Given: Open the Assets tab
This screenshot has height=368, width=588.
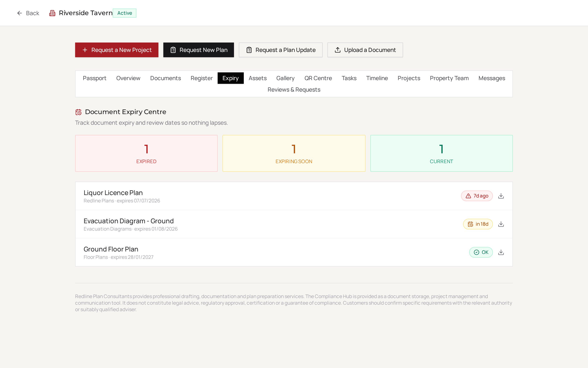Looking at the screenshot, I should [x=257, y=78].
